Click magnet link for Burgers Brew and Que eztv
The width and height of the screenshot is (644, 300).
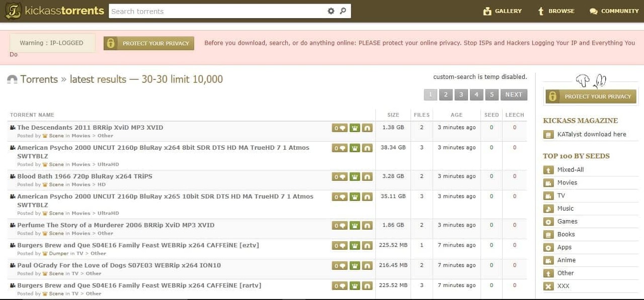[x=367, y=246]
